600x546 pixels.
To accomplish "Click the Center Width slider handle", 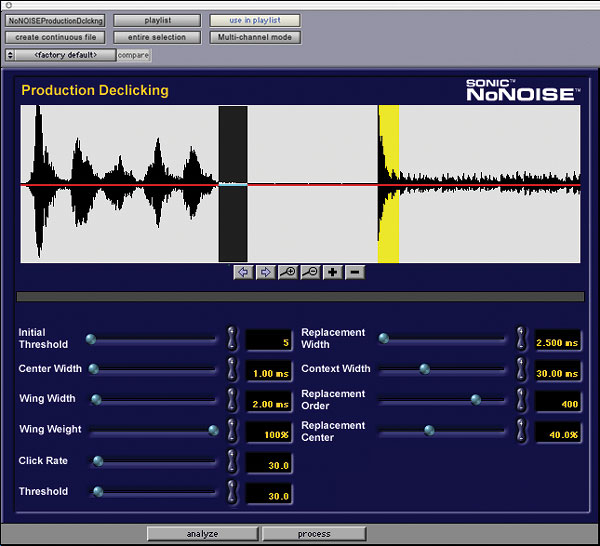I will pyautogui.click(x=94, y=369).
